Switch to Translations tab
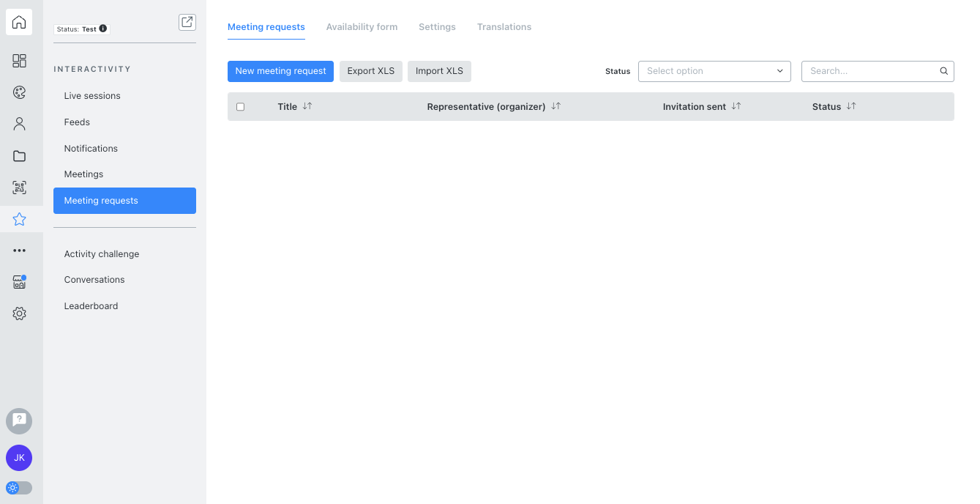Screen dimensions: 980x504 [504, 27]
